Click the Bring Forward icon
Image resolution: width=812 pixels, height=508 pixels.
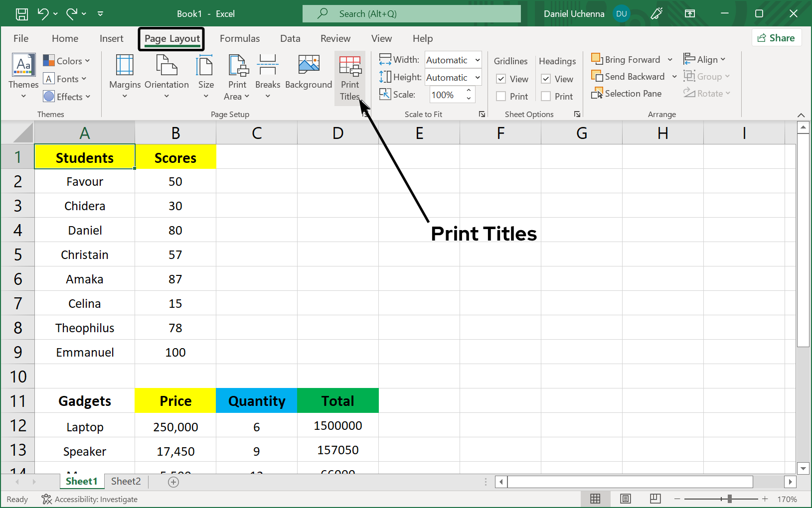click(597, 59)
